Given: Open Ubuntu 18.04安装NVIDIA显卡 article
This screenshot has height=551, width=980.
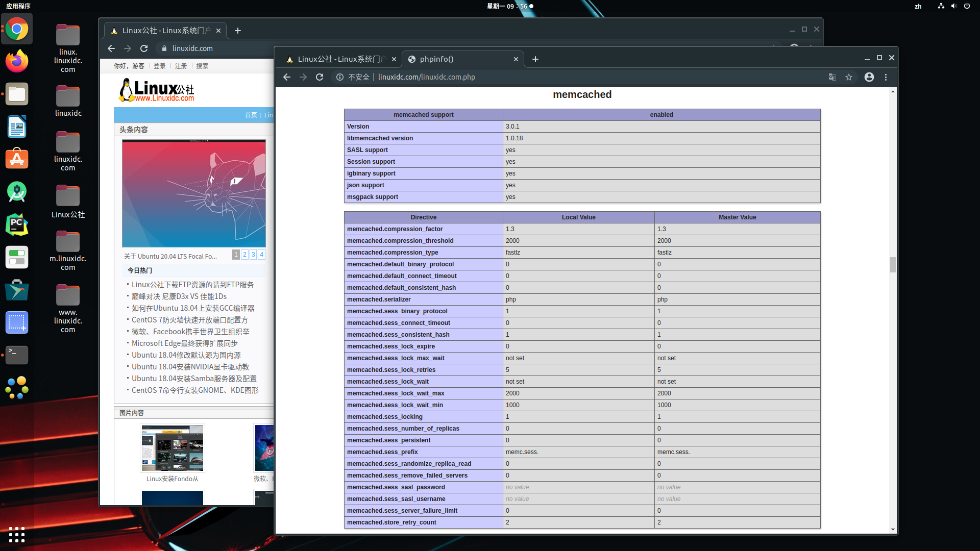Looking at the screenshot, I should point(190,367).
